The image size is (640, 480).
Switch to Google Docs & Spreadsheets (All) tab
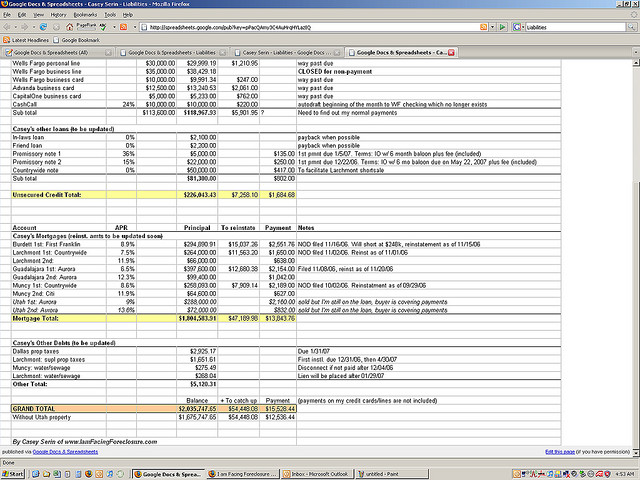tap(57, 51)
